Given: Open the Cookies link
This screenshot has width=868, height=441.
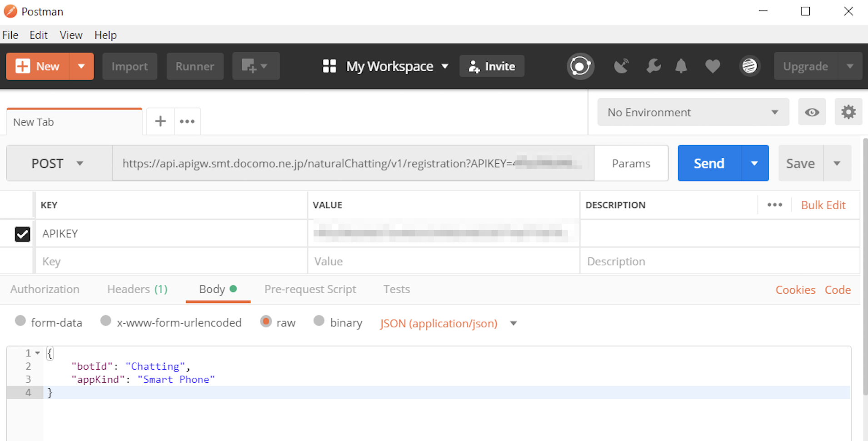Looking at the screenshot, I should point(795,290).
